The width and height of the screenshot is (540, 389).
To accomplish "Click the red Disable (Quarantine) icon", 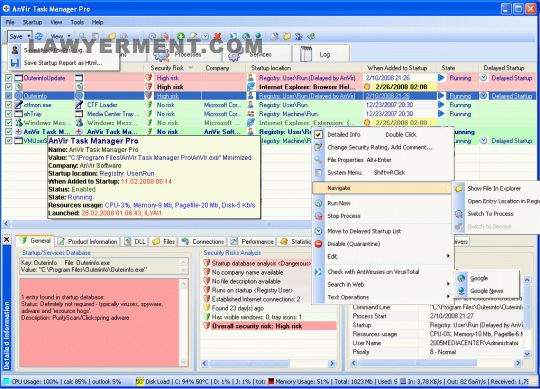I will click(319, 244).
